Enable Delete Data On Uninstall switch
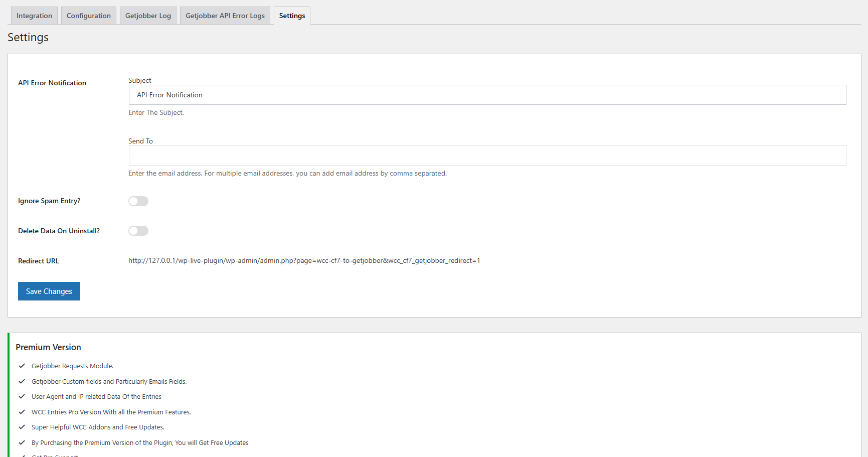The image size is (868, 457). click(138, 231)
